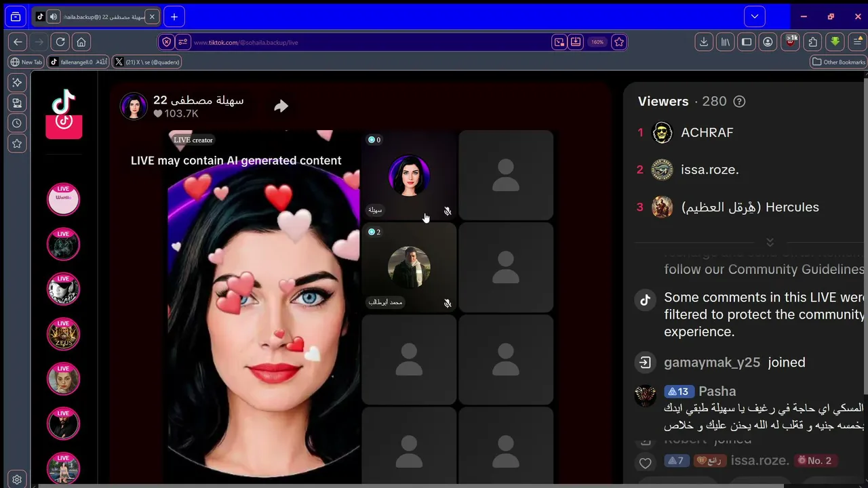Select the سهيلة guest video tile
The width and height of the screenshot is (868, 488).
pos(409,176)
